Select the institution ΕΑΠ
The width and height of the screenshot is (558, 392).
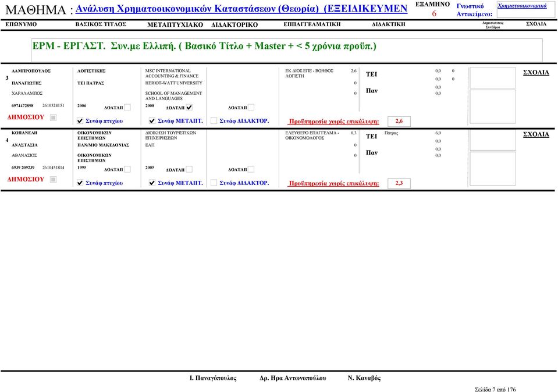tap(150, 145)
